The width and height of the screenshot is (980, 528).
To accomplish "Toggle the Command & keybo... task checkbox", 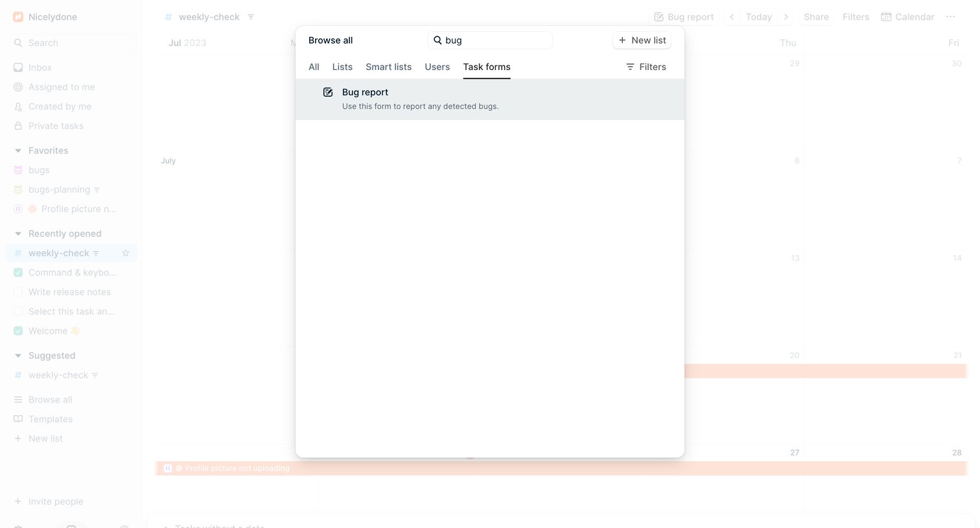I will coord(18,272).
